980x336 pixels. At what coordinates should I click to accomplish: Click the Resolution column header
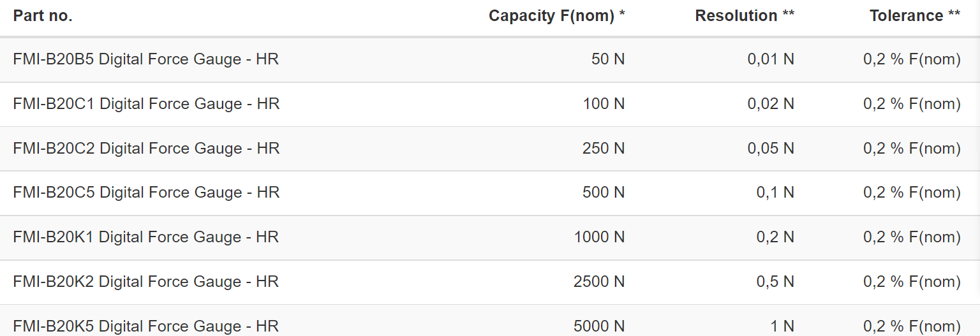(745, 16)
